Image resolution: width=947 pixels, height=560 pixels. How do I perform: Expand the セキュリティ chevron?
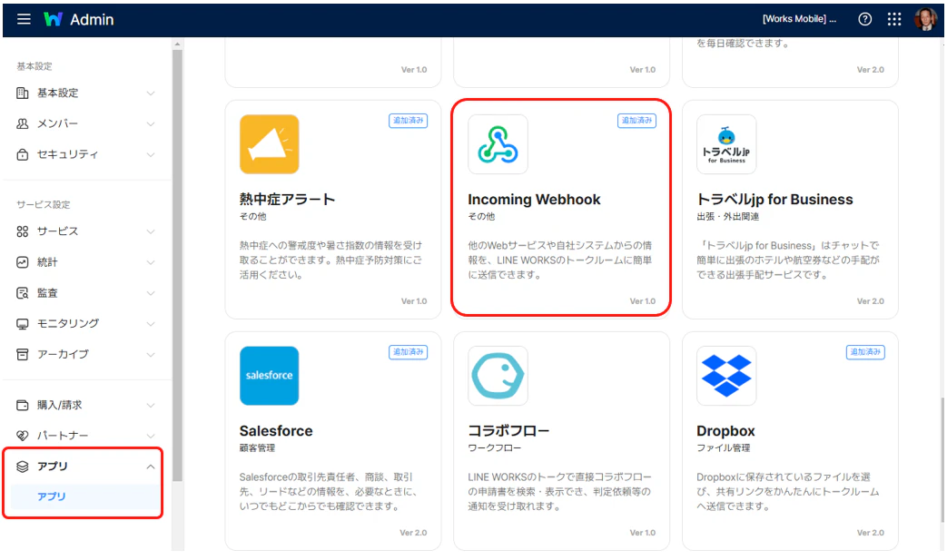(151, 154)
